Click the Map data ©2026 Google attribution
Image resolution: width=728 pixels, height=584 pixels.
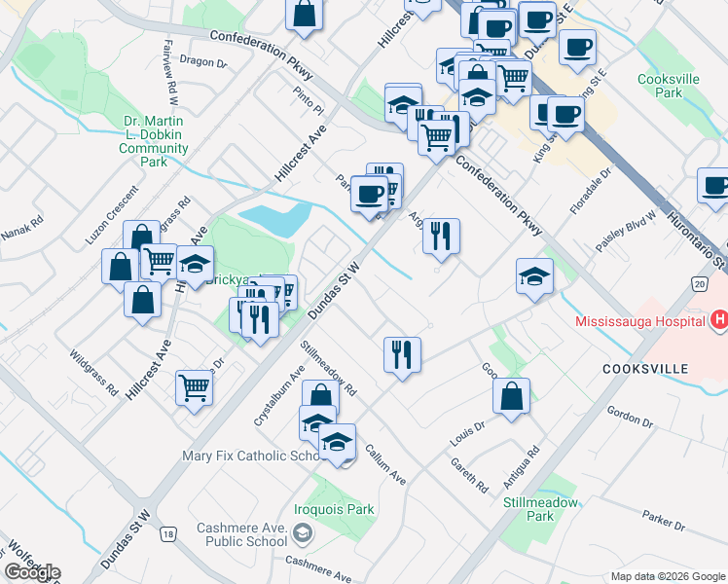[669, 576]
